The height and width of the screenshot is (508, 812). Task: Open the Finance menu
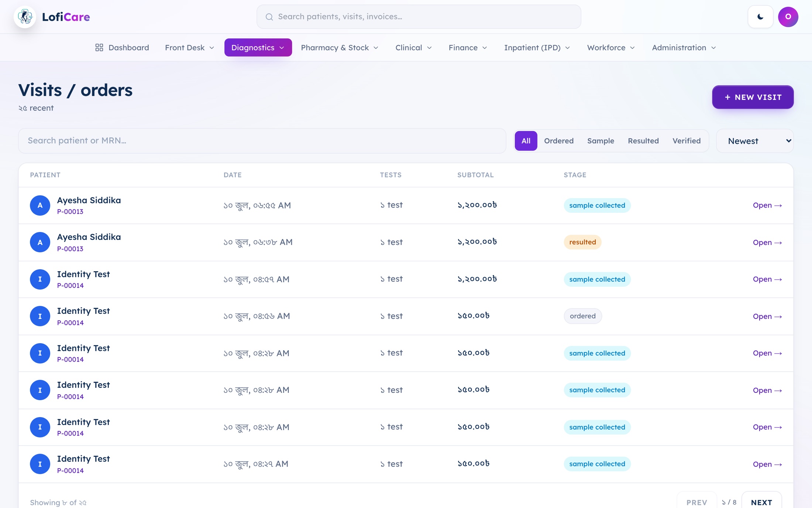point(468,48)
